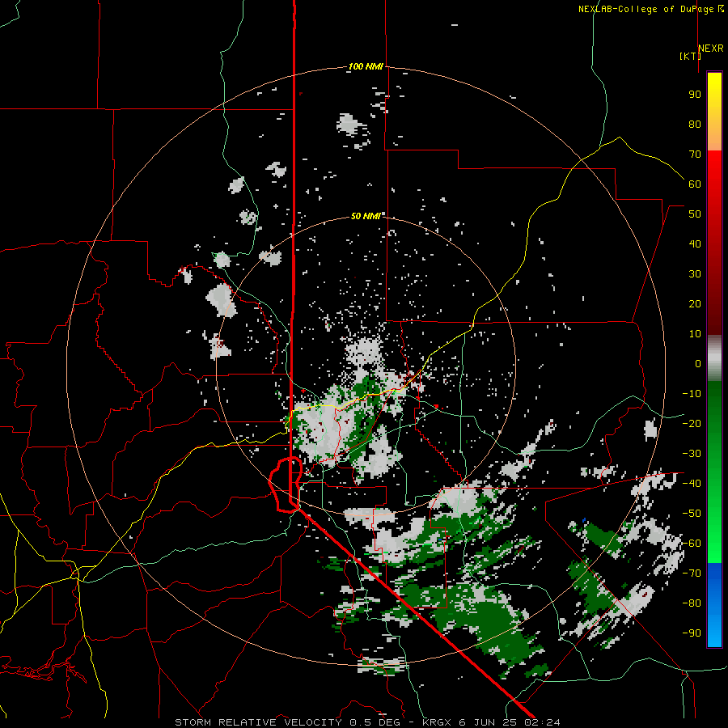This screenshot has width=728, height=728.
Task: Click the positive 70 scale value
Action: pos(695,154)
